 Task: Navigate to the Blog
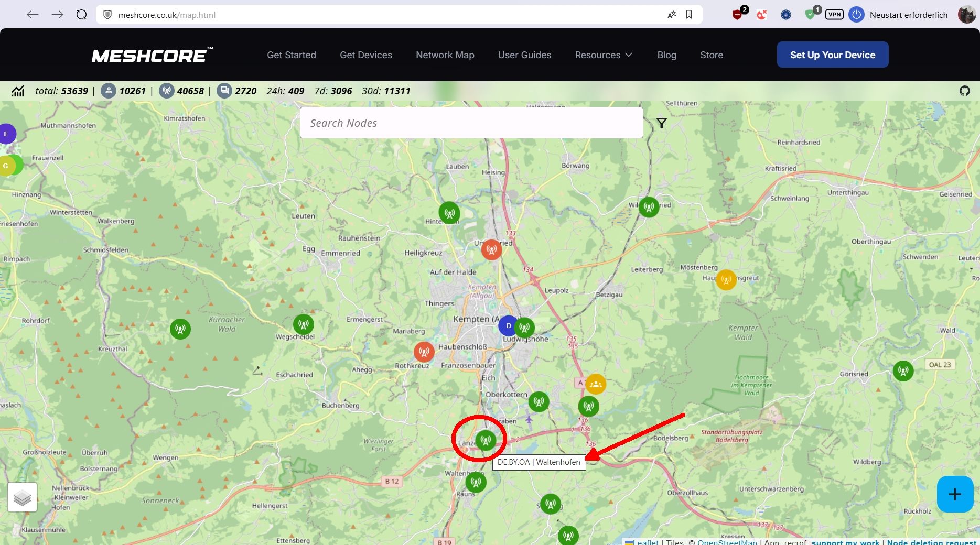(x=667, y=55)
